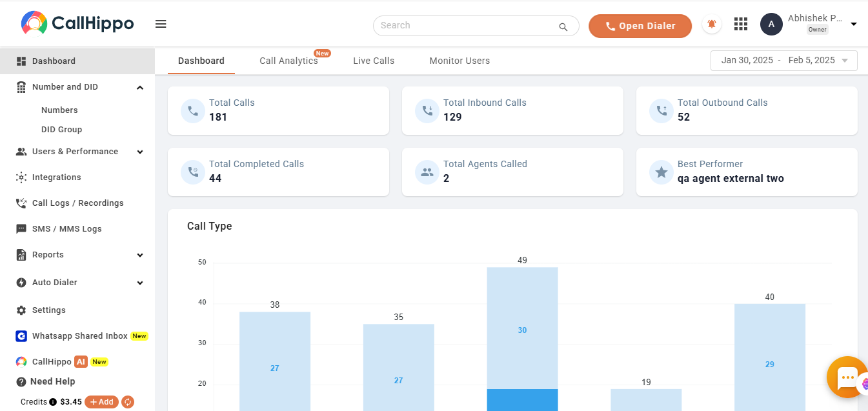The height and width of the screenshot is (411, 868).
Task: Click the Jan 30, 2025 start date
Action: tap(747, 61)
